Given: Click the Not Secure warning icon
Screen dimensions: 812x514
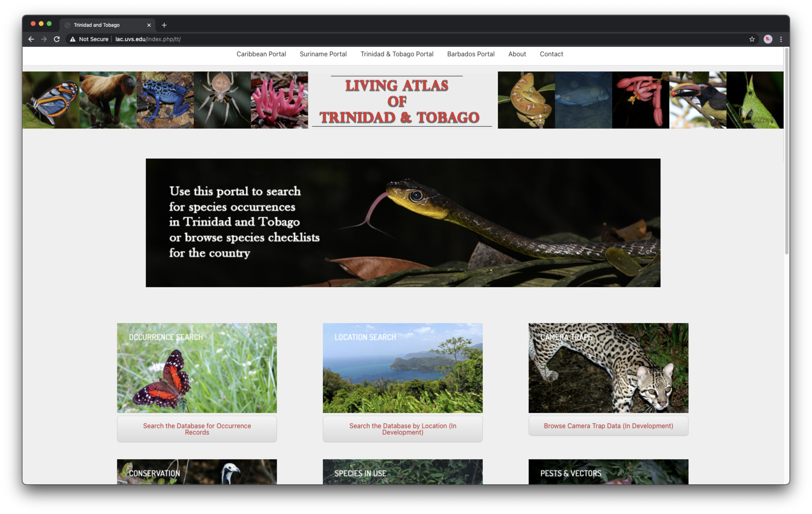Looking at the screenshot, I should pos(73,39).
